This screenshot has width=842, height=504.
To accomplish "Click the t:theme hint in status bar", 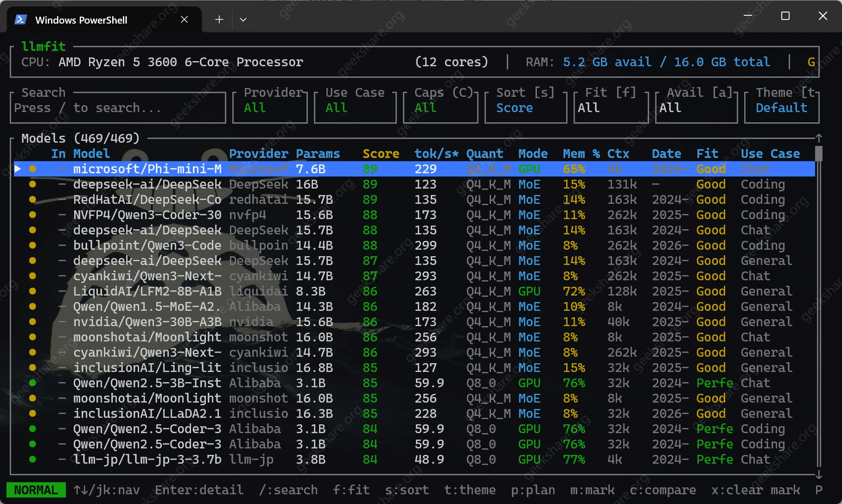I will (470, 490).
